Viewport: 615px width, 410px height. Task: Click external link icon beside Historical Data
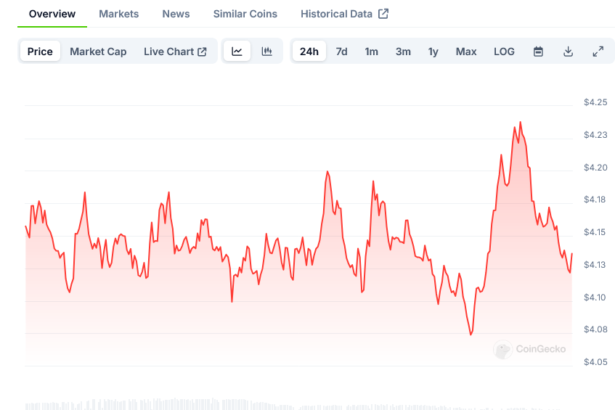tap(384, 14)
